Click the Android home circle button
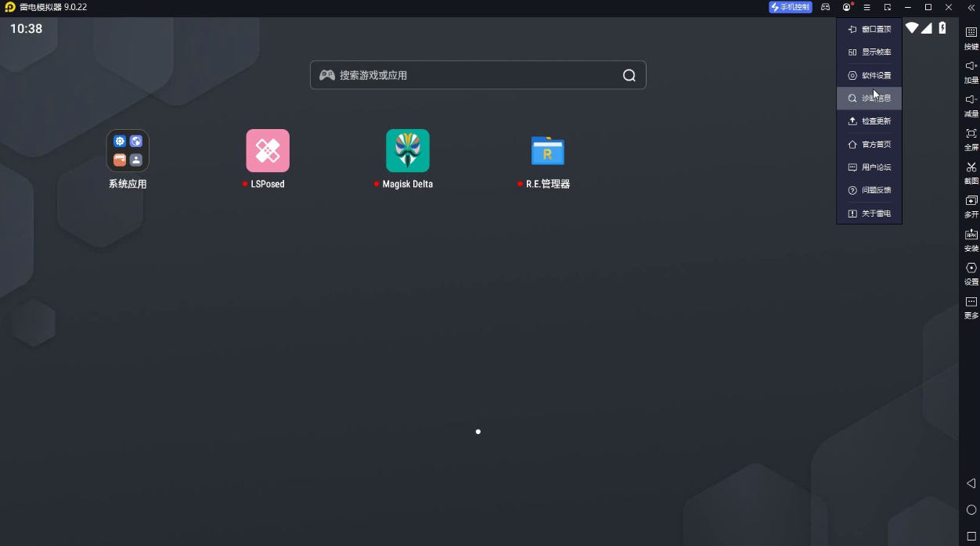Image resolution: width=980 pixels, height=546 pixels. [971, 510]
